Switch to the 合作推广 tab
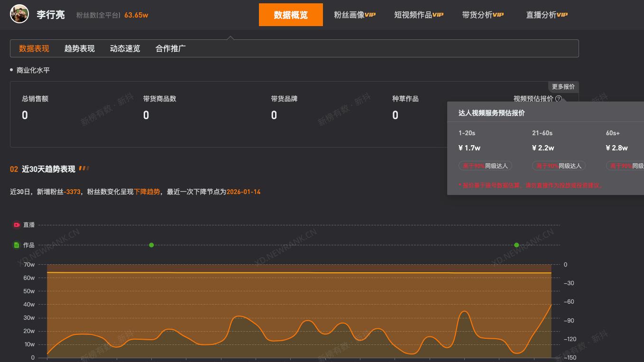 [x=170, y=48]
